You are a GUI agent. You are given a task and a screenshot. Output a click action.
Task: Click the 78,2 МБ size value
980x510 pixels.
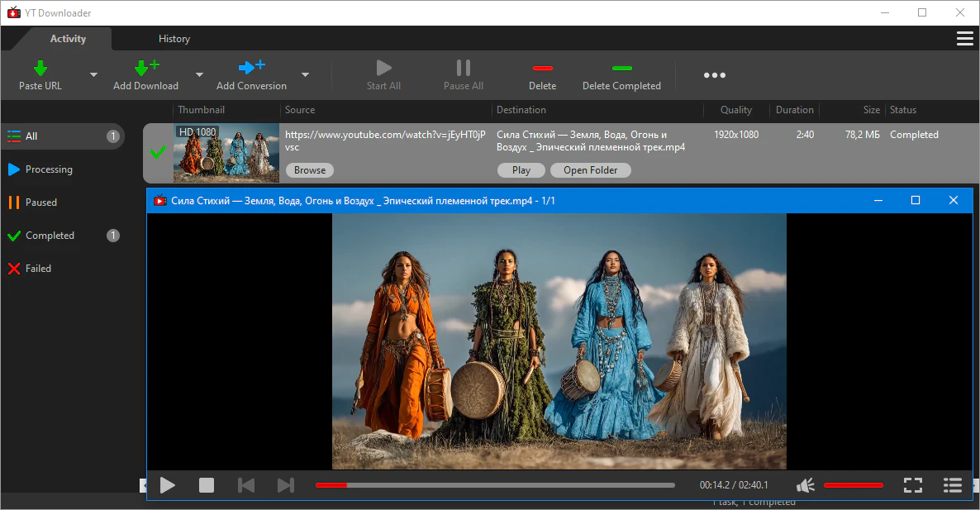click(862, 135)
